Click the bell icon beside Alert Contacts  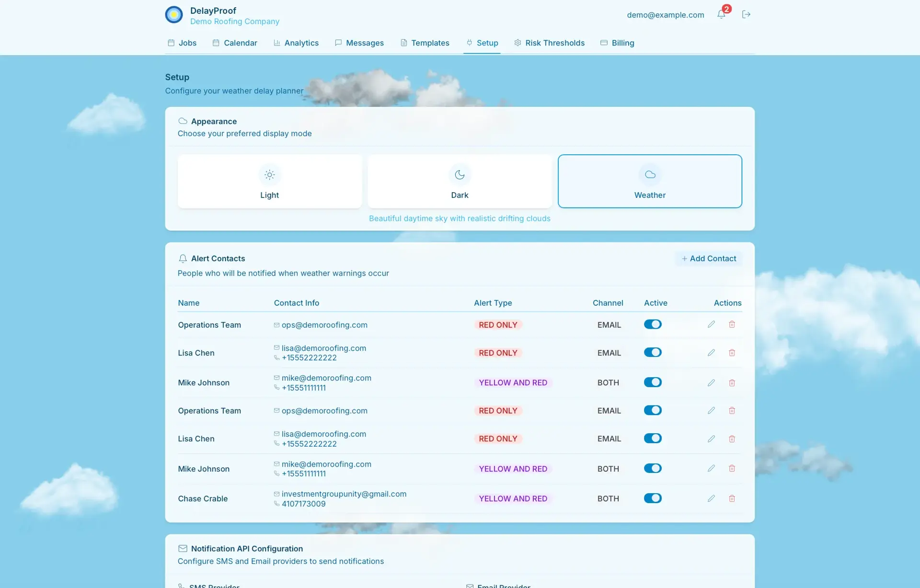tap(183, 259)
